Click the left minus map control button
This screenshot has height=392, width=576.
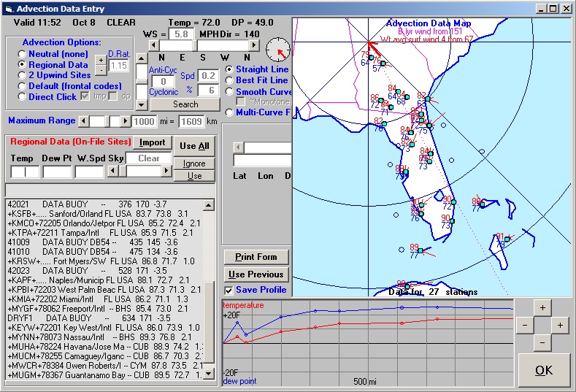point(523,326)
